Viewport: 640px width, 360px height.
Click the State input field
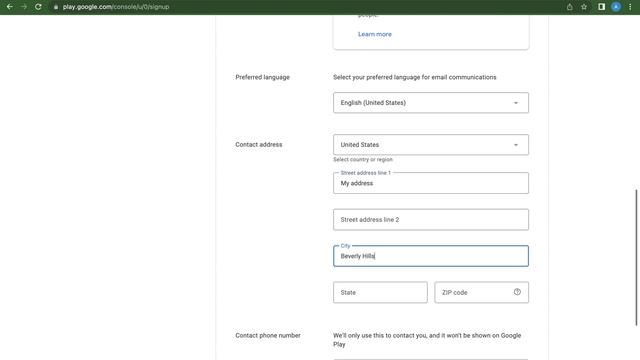point(380,292)
